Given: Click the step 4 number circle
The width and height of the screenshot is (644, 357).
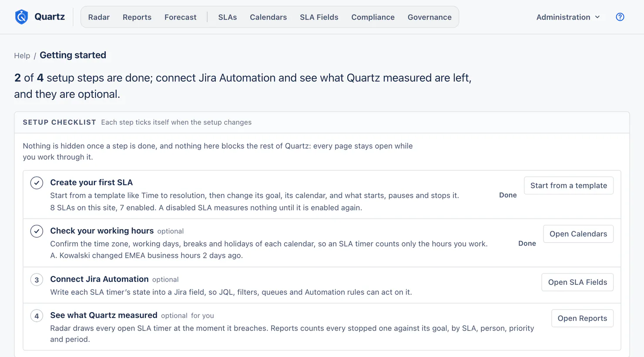Looking at the screenshot, I should (x=37, y=316).
